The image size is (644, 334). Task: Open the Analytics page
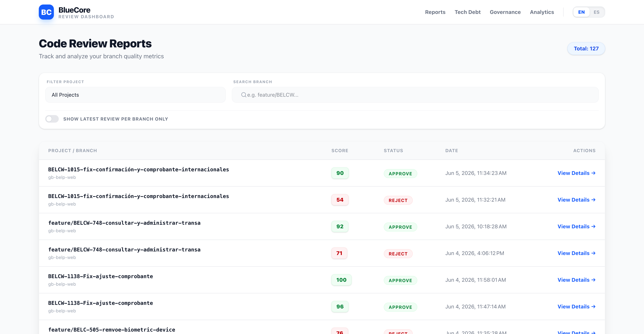click(542, 12)
